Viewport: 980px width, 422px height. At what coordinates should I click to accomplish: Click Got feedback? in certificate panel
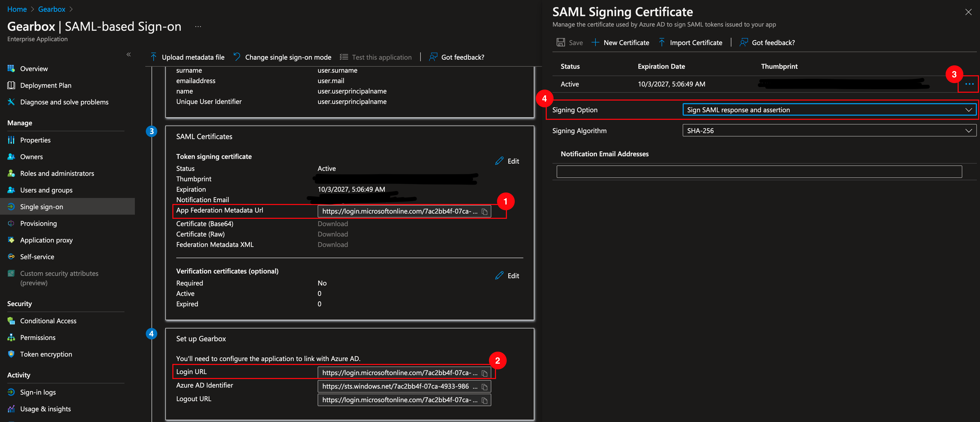coord(767,43)
